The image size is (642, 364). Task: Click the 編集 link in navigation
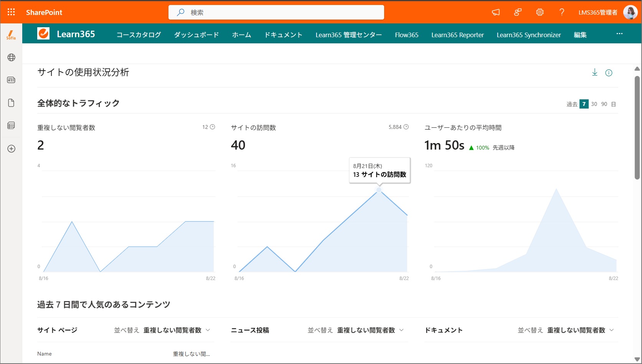coord(580,35)
